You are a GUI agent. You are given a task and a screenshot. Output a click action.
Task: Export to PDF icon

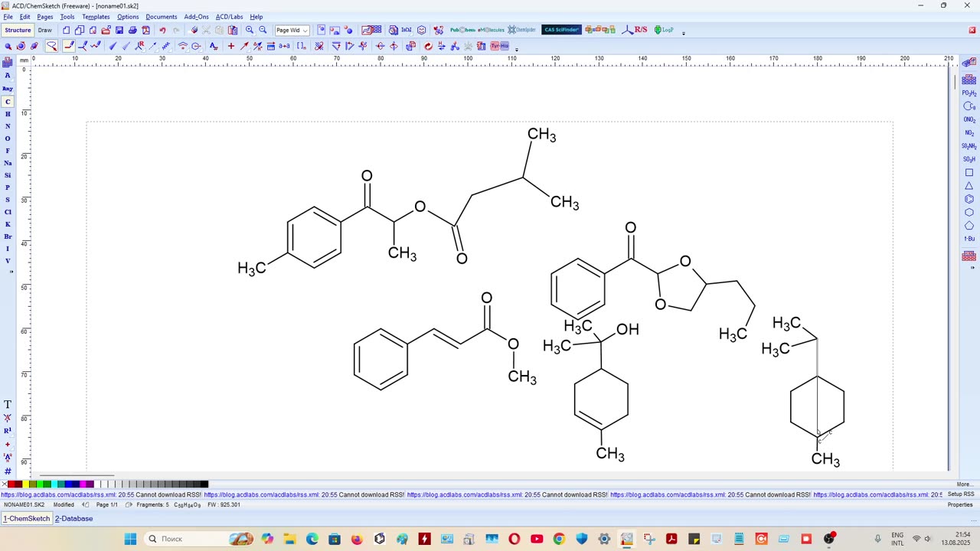click(x=145, y=31)
